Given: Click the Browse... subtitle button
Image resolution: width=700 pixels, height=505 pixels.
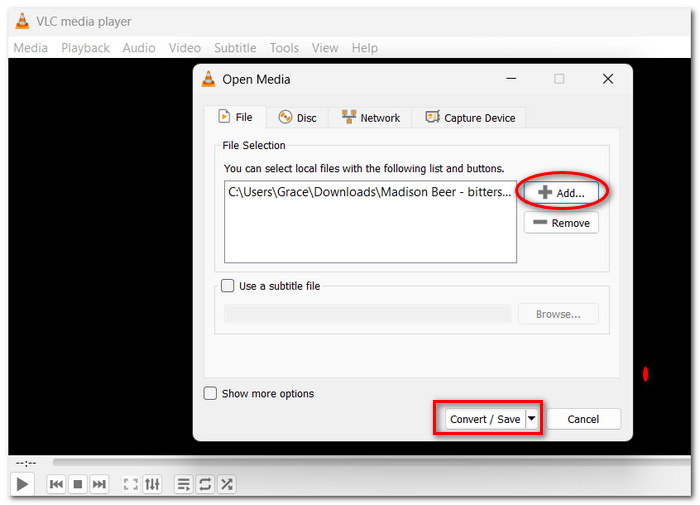Looking at the screenshot, I should (558, 314).
